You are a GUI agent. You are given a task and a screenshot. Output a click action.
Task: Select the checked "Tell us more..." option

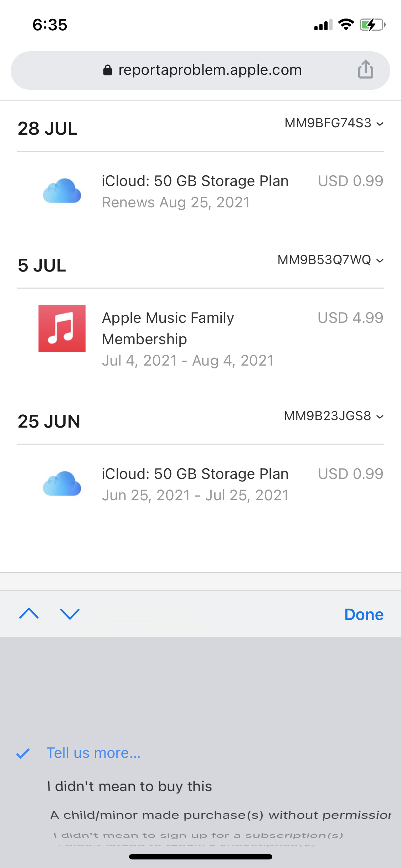[93, 753]
